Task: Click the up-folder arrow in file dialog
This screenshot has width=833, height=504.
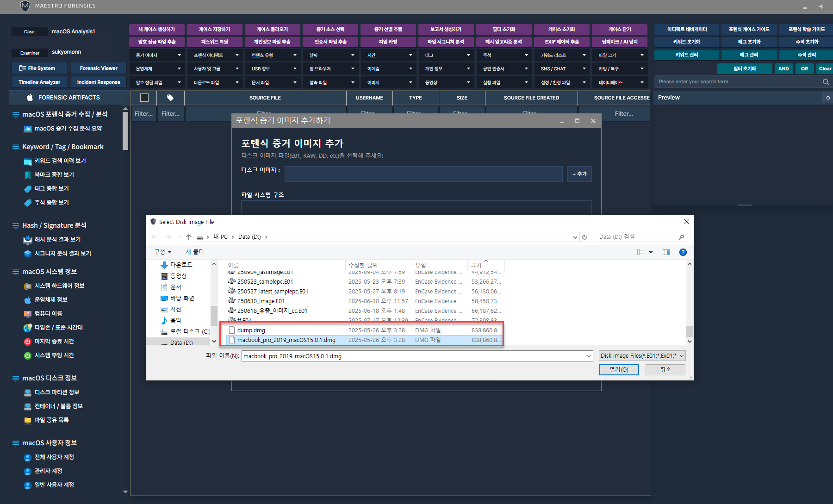Action: 189,237
